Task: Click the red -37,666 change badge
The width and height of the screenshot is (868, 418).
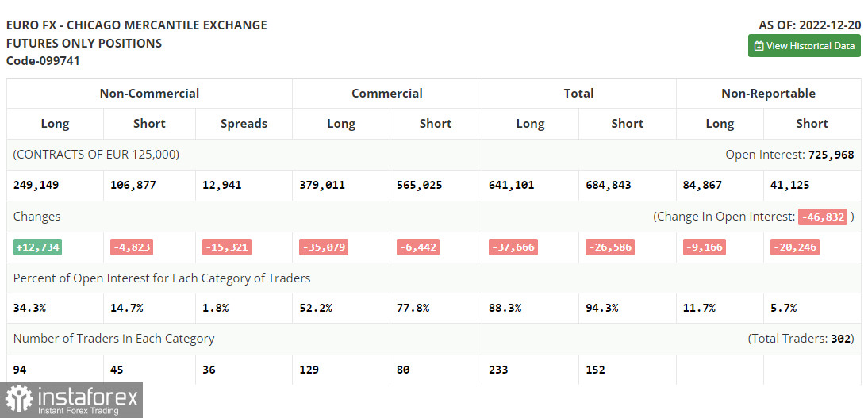Action: tap(513, 247)
